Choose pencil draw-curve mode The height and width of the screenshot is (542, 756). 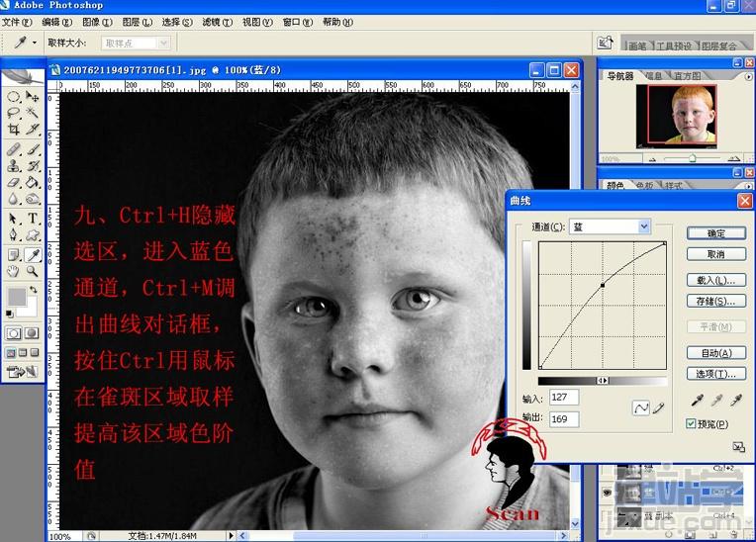(x=659, y=408)
